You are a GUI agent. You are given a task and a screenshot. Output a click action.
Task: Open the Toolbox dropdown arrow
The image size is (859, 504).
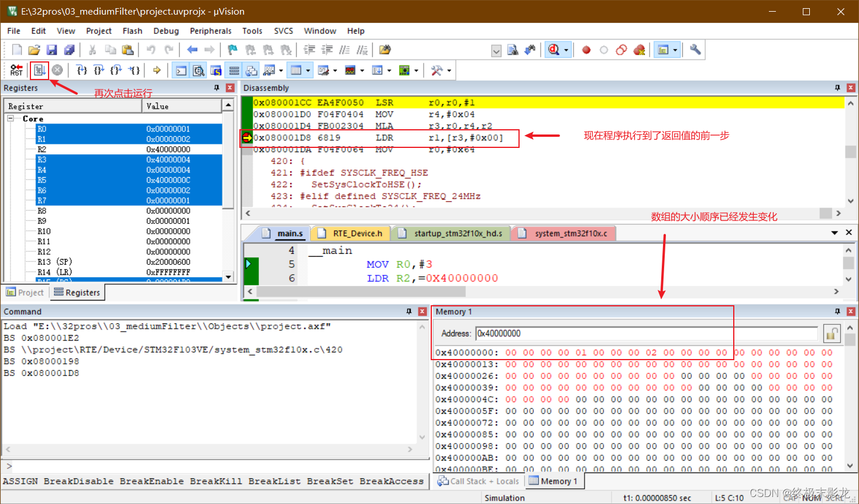(x=449, y=71)
